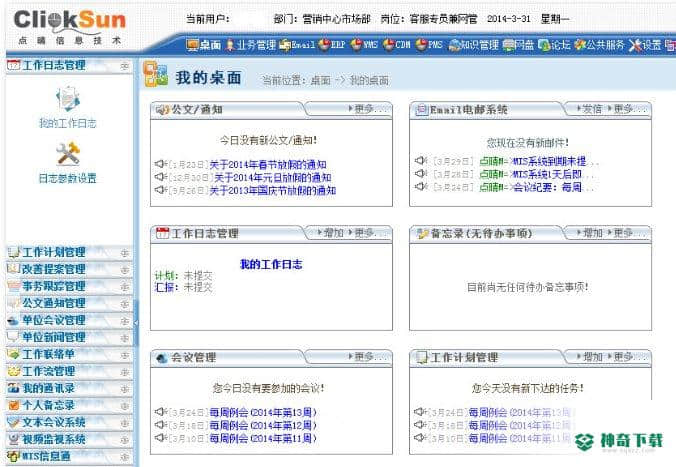The height and width of the screenshot is (467, 676).
Task: Click 工作计划管理 panel clipboard icon
Action: 421,357
